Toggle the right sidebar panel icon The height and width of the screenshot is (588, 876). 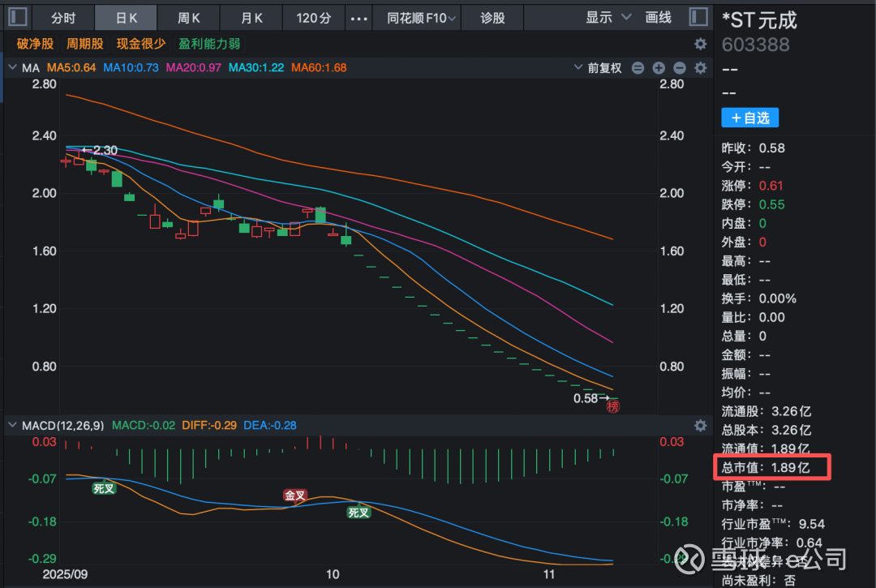pyautogui.click(x=697, y=17)
